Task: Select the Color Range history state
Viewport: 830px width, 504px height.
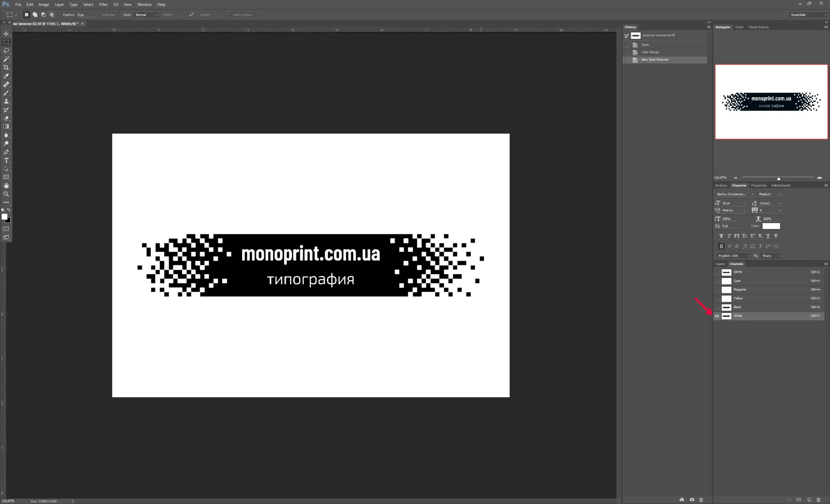Action: (x=665, y=52)
